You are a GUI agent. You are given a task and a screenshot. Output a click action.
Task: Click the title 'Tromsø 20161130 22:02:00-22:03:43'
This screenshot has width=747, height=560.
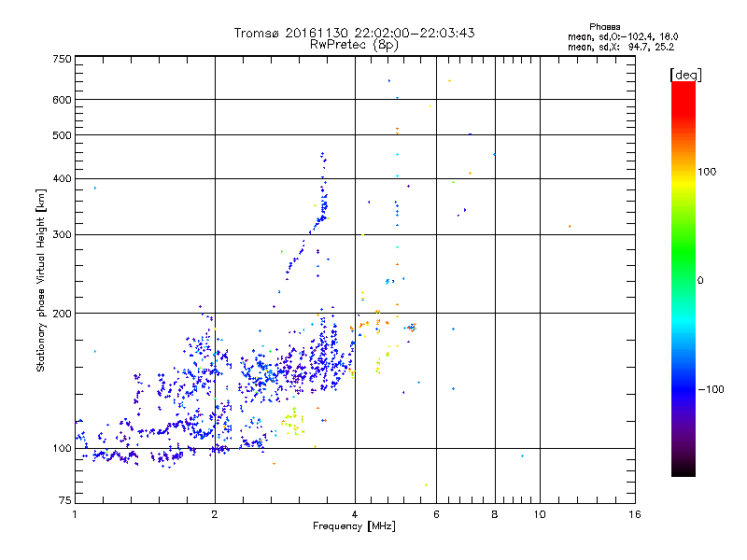(x=354, y=33)
